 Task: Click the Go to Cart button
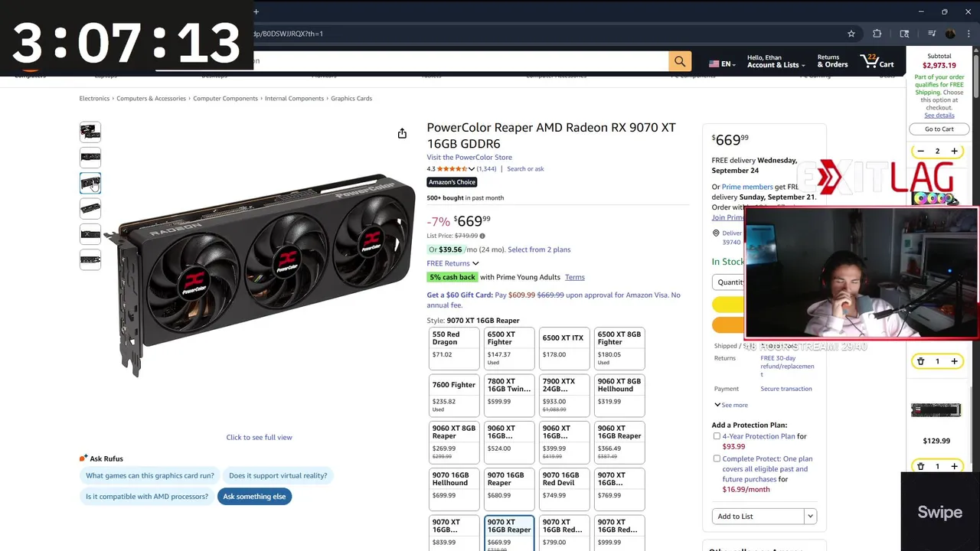pos(939,129)
